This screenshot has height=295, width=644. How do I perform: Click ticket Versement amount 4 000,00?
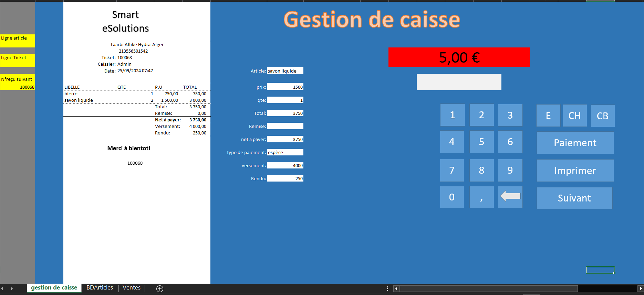(198, 126)
